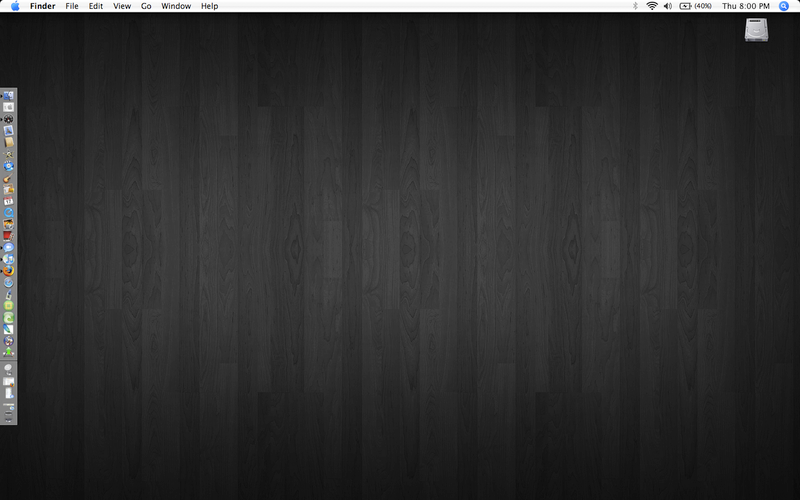Screen dimensions: 800x500
Task: Open the Wi-Fi status menu
Action: pyautogui.click(x=652, y=6)
